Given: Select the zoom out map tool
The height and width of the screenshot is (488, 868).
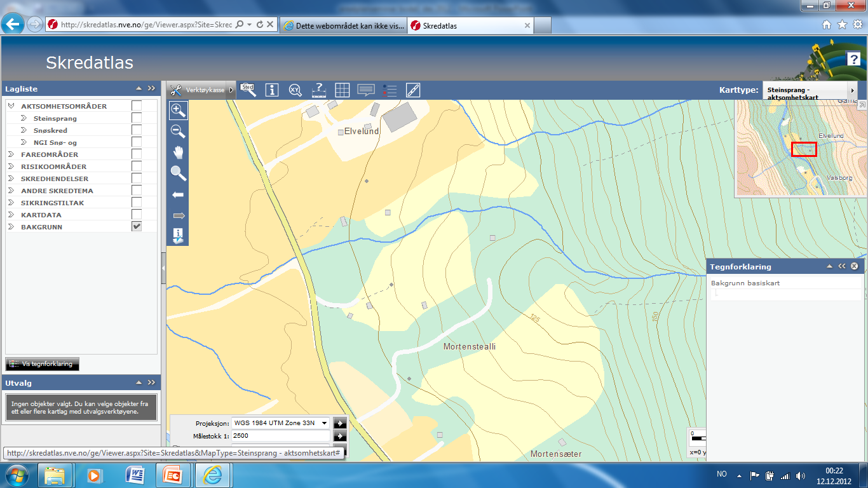Looking at the screenshot, I should coord(179,132).
